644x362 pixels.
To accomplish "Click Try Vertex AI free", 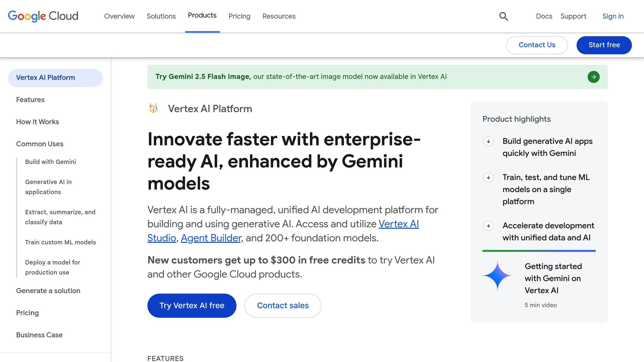I will (x=192, y=305).
